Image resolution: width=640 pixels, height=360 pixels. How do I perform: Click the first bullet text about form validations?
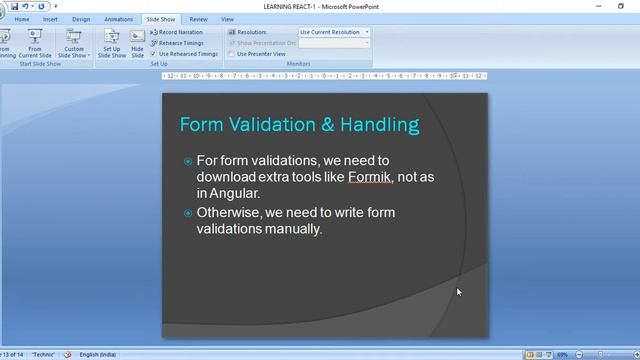pyautogui.click(x=315, y=177)
